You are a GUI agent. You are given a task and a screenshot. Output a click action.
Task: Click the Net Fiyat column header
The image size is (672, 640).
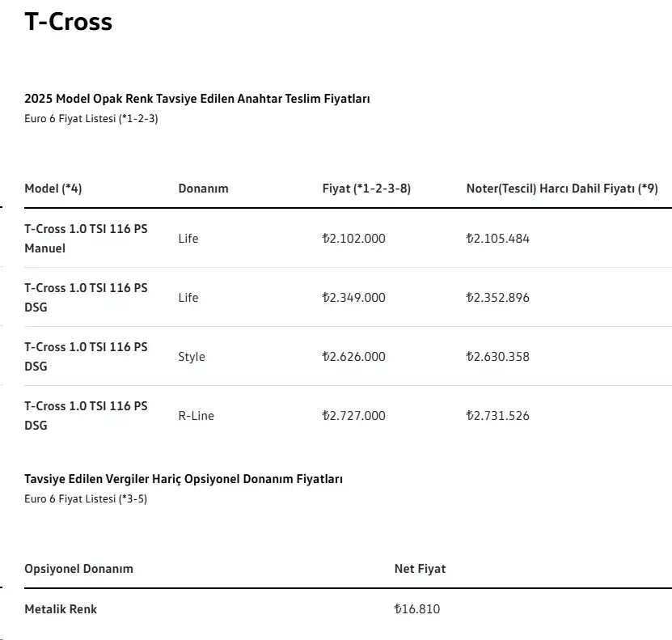[x=420, y=569]
